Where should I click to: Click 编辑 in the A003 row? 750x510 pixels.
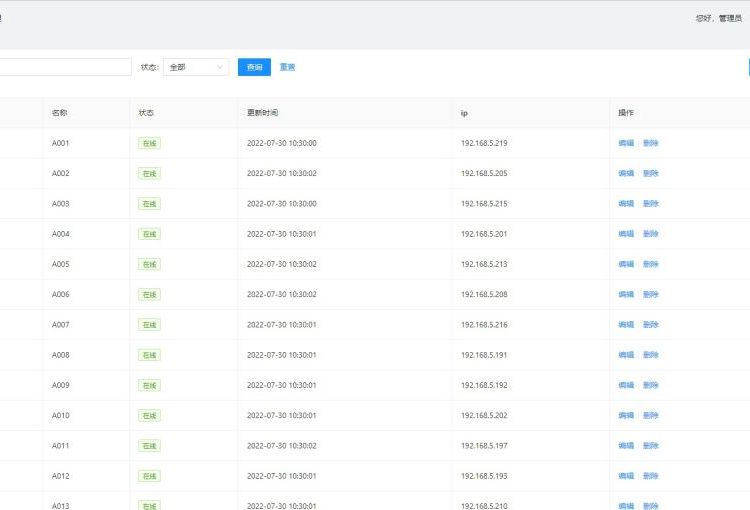tap(626, 203)
